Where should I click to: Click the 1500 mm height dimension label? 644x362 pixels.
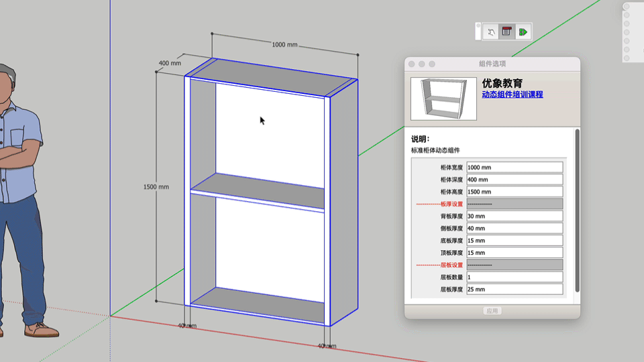156,187
